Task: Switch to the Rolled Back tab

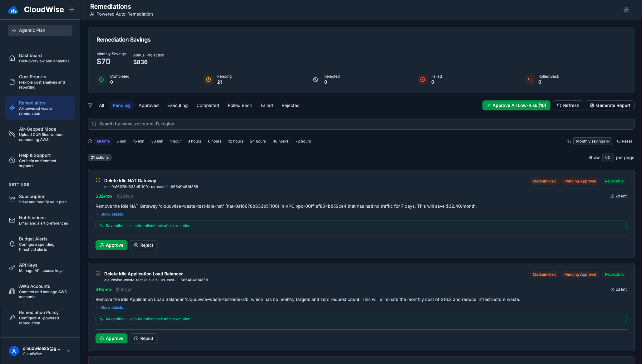Action: [x=239, y=105]
